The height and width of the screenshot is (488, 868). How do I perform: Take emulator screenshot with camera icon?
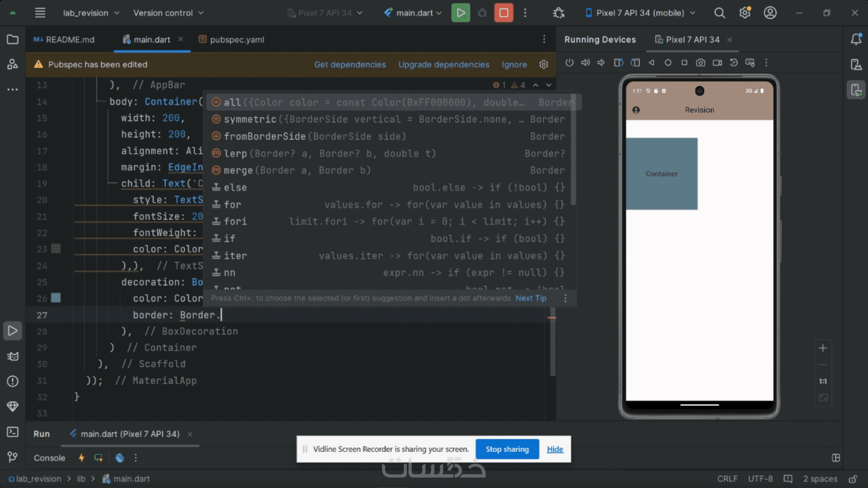[x=700, y=63]
